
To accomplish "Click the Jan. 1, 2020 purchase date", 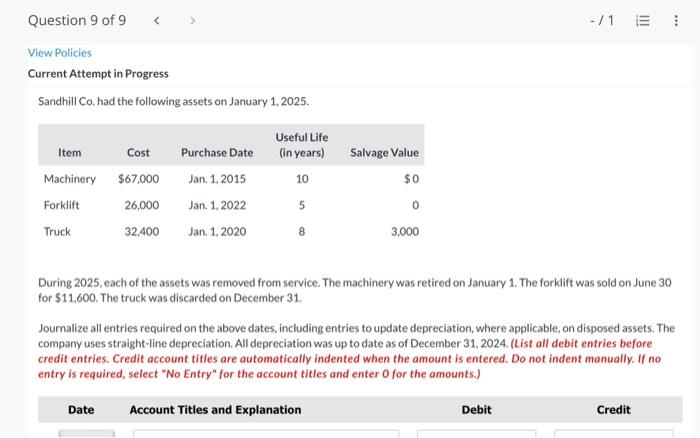I will tap(217, 232).
